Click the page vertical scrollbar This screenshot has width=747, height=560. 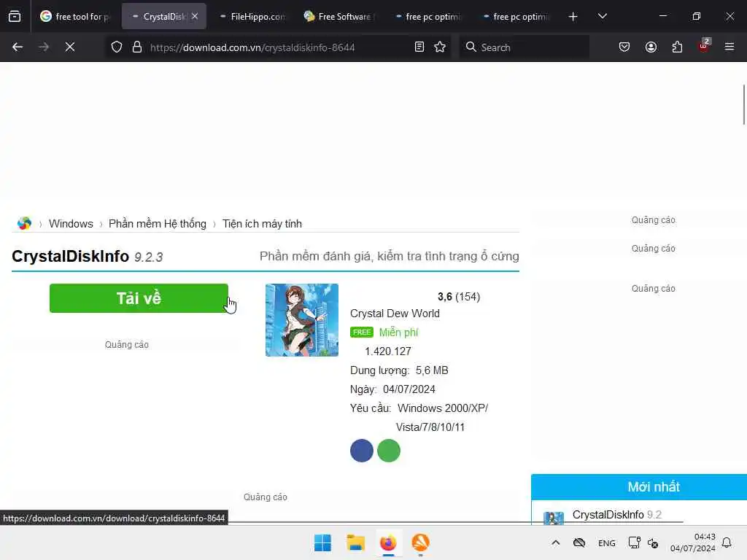click(x=743, y=105)
